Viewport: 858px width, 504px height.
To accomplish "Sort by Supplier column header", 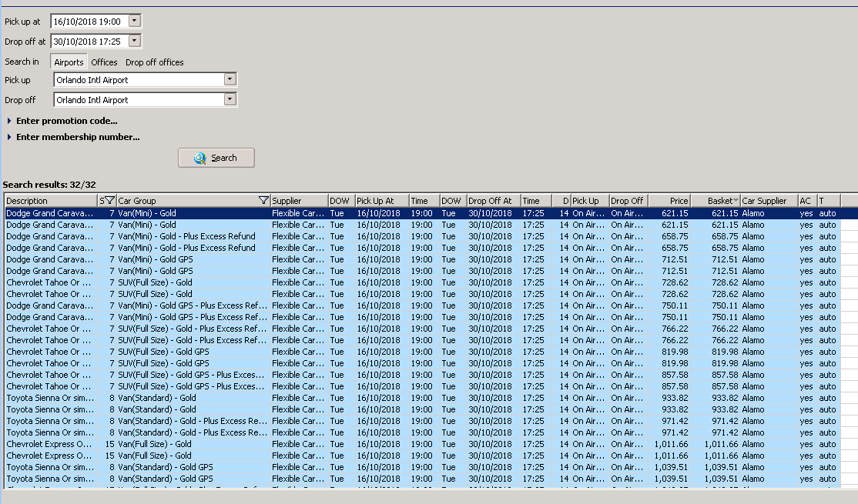I will tap(299, 201).
